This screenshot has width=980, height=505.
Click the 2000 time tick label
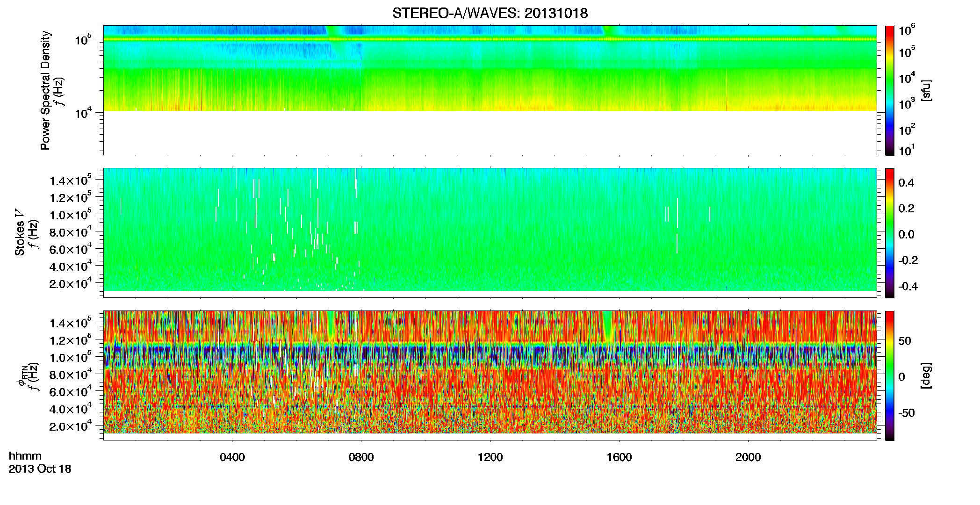749,457
